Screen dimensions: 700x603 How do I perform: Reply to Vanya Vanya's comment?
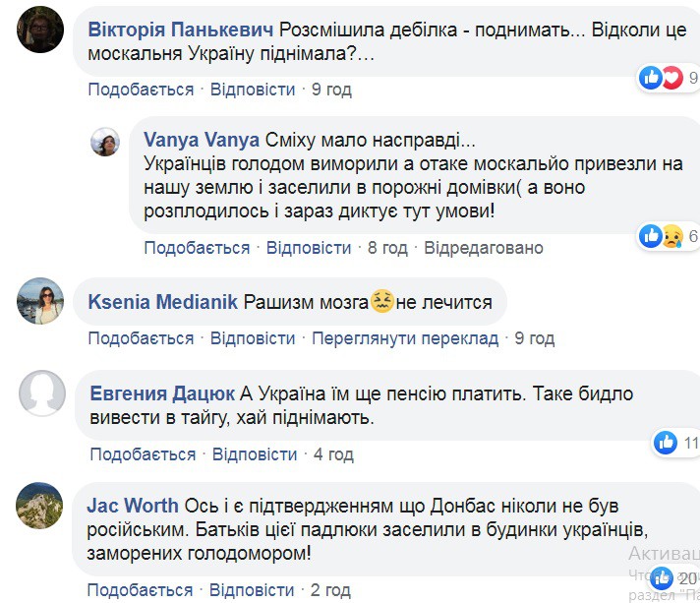309,248
